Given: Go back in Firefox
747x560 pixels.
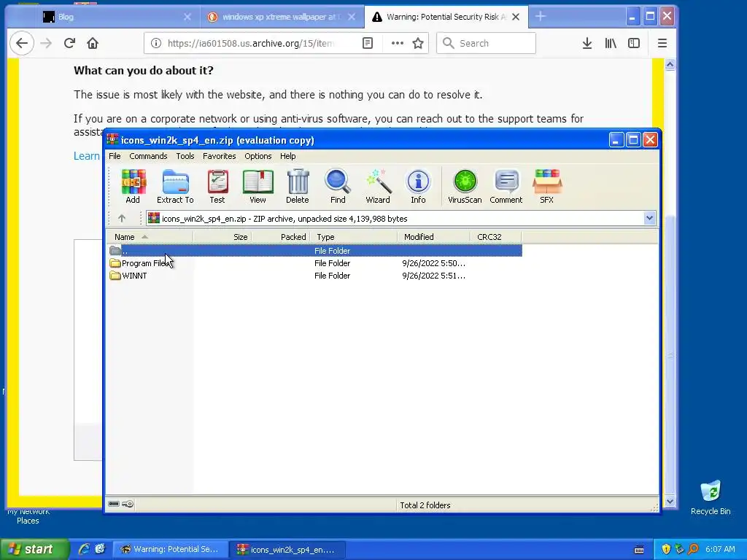Looking at the screenshot, I should (22, 43).
